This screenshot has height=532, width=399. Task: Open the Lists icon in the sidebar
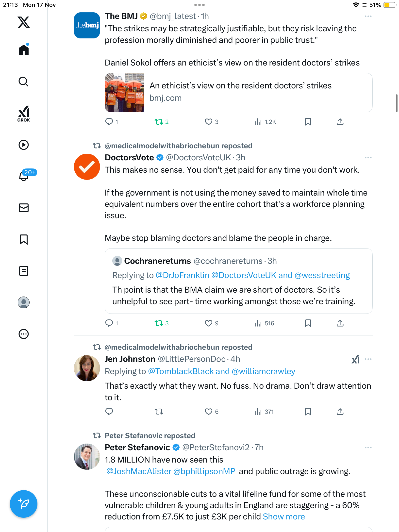(x=24, y=271)
